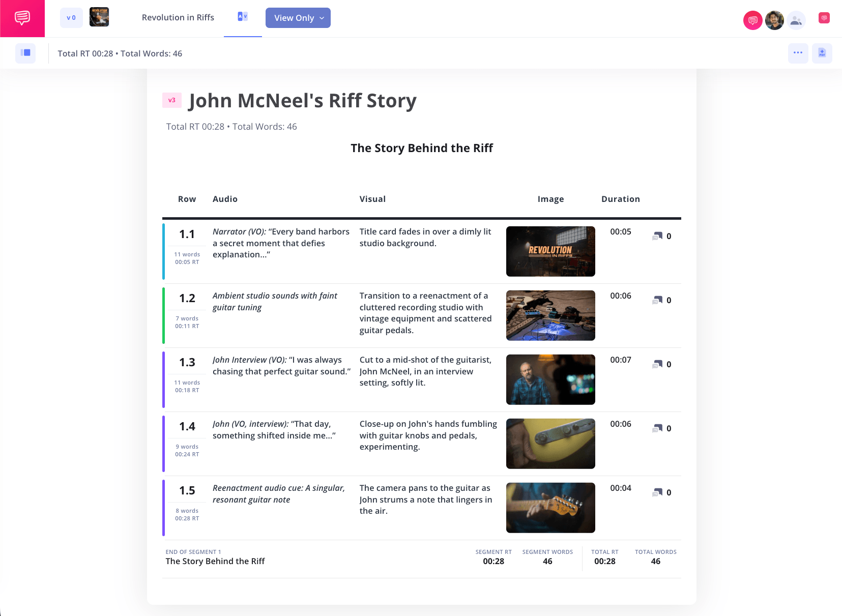Toggle the sidebar panel icon
The image size is (842, 616).
(x=25, y=53)
